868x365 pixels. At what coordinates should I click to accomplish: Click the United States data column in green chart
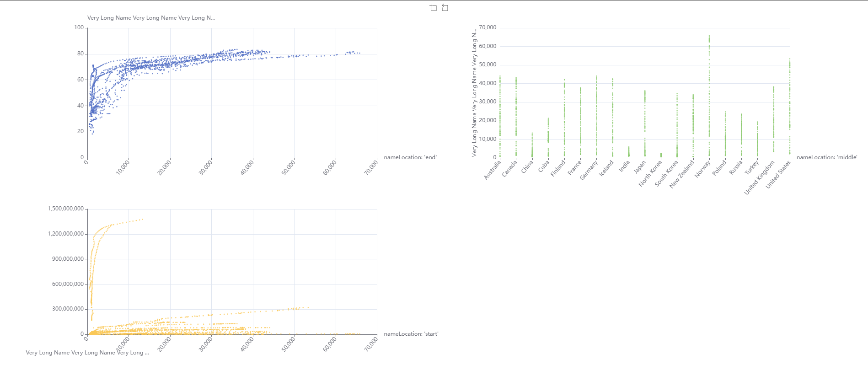point(790,107)
